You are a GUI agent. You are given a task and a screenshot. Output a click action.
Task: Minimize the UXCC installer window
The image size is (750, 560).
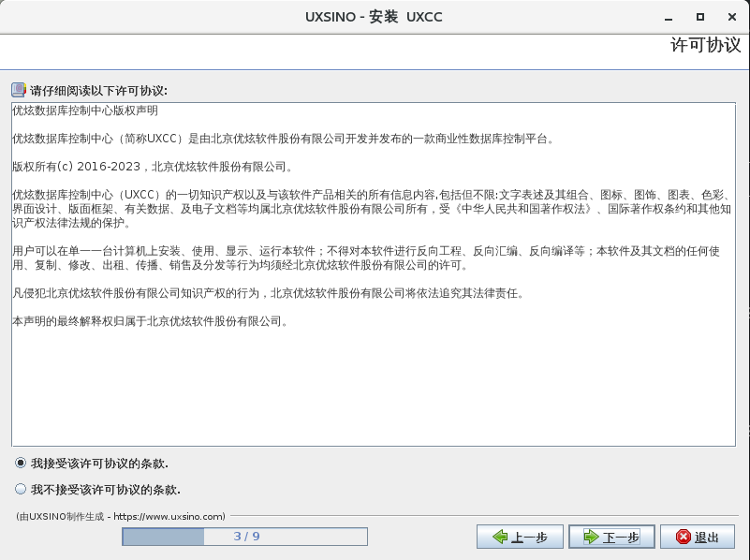coord(668,17)
